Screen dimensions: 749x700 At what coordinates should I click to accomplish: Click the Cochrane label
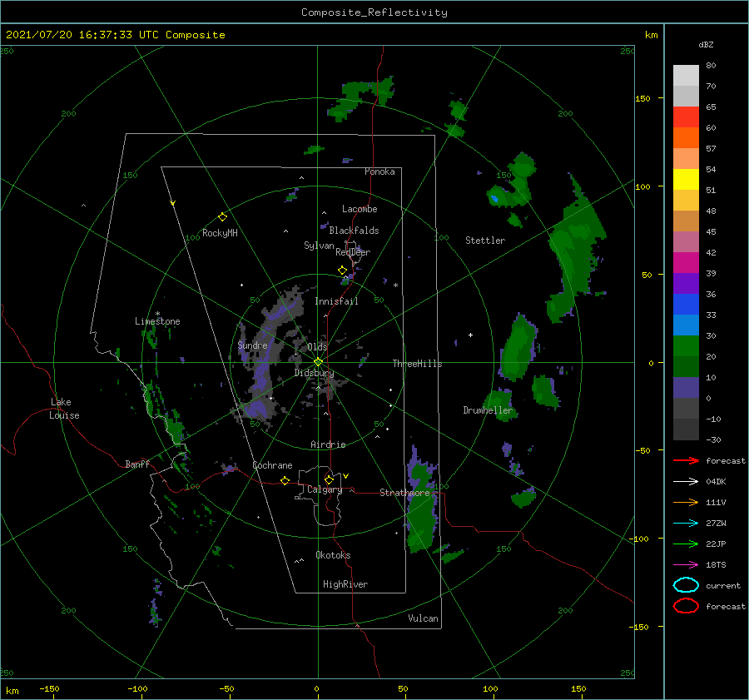[x=272, y=465]
